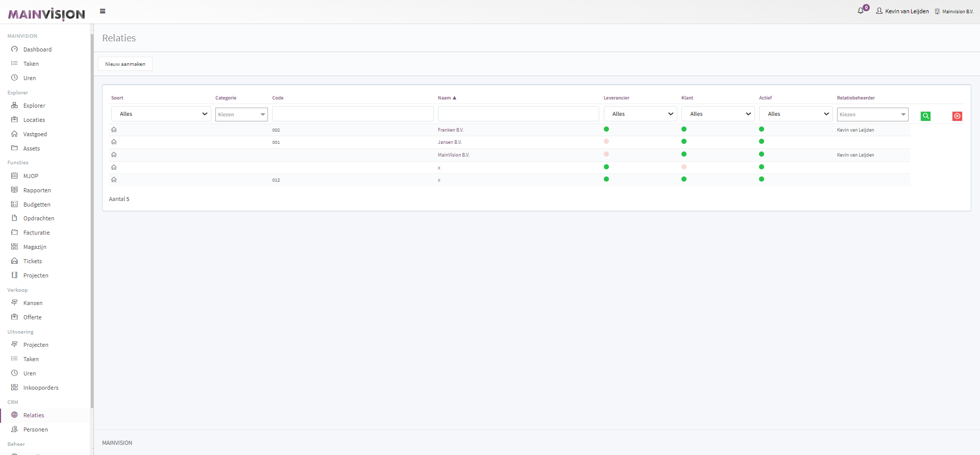Go to Personen in the CRM section
The height and width of the screenshot is (455, 980).
click(35, 429)
